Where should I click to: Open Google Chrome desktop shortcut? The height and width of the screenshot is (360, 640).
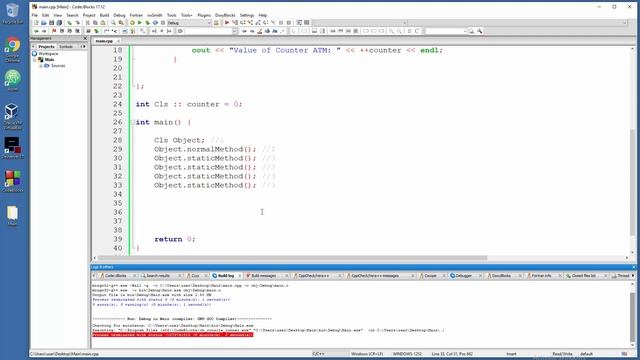[x=13, y=50]
